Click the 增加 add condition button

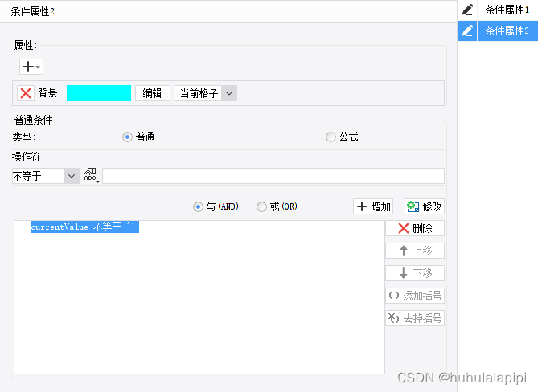[x=373, y=206]
